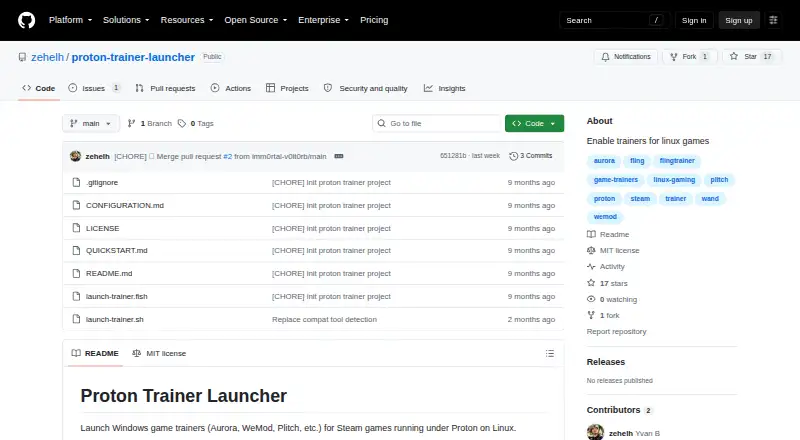Viewport: 800px width, 440px height.
Task: Open the launch-trainer.sh file
Action: click(115, 319)
